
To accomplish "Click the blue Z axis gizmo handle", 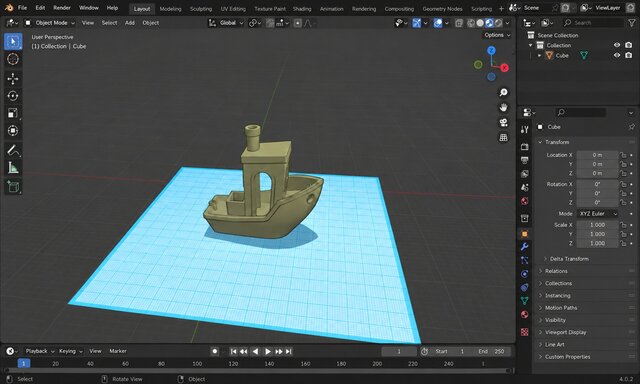I will coord(491,50).
